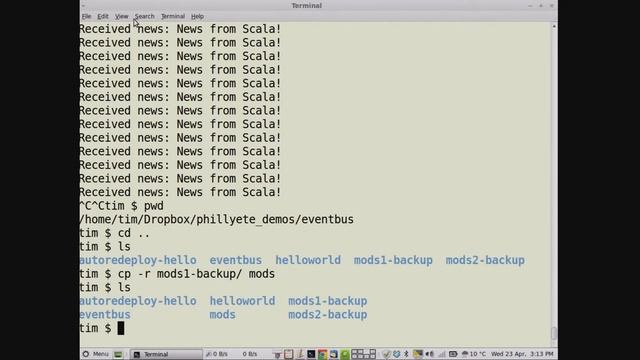Viewport: 640px width, 360px height.
Task: Click the 'mods' directory name
Action: (222, 315)
